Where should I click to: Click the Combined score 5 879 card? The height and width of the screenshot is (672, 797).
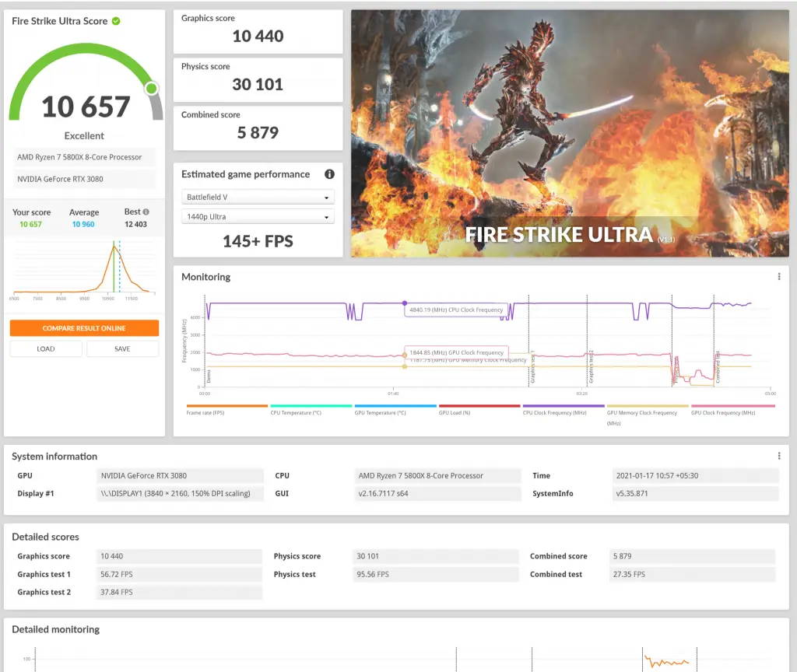258,128
